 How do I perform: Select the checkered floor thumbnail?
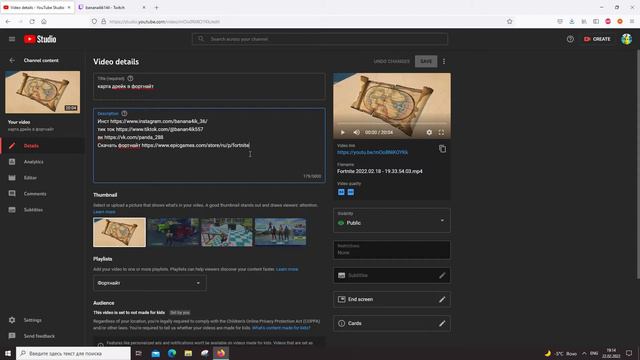click(227, 232)
